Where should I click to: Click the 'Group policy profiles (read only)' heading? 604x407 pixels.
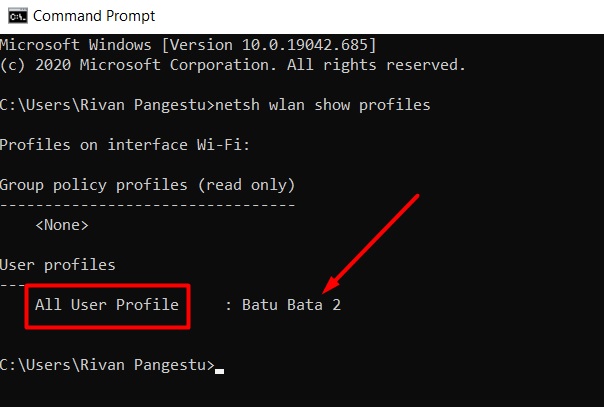[x=148, y=185]
